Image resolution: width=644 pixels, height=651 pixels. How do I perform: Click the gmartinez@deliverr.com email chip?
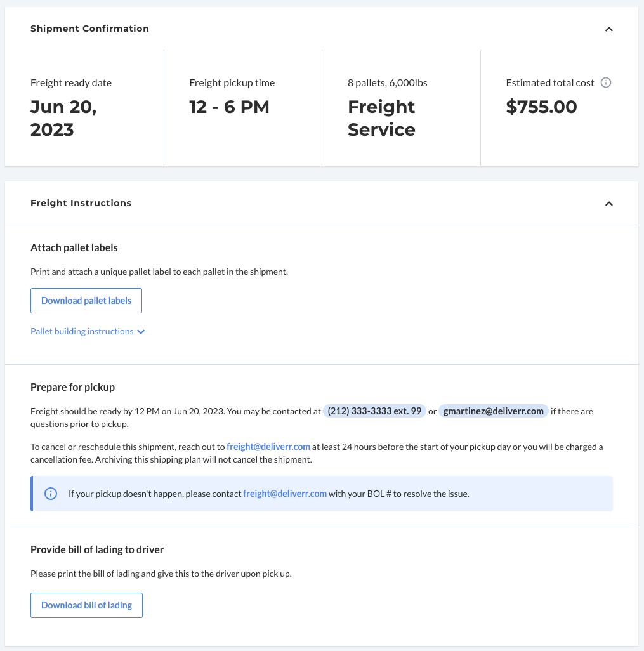pyautogui.click(x=493, y=411)
